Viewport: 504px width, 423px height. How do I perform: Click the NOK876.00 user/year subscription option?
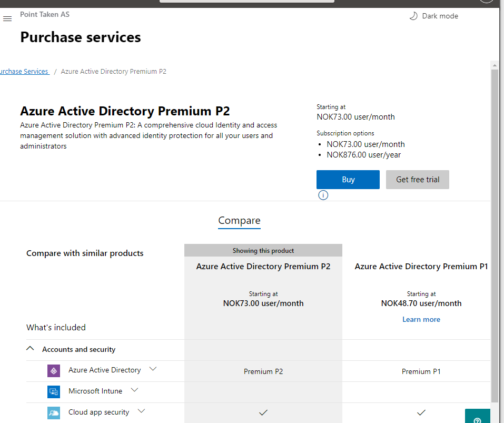(363, 155)
